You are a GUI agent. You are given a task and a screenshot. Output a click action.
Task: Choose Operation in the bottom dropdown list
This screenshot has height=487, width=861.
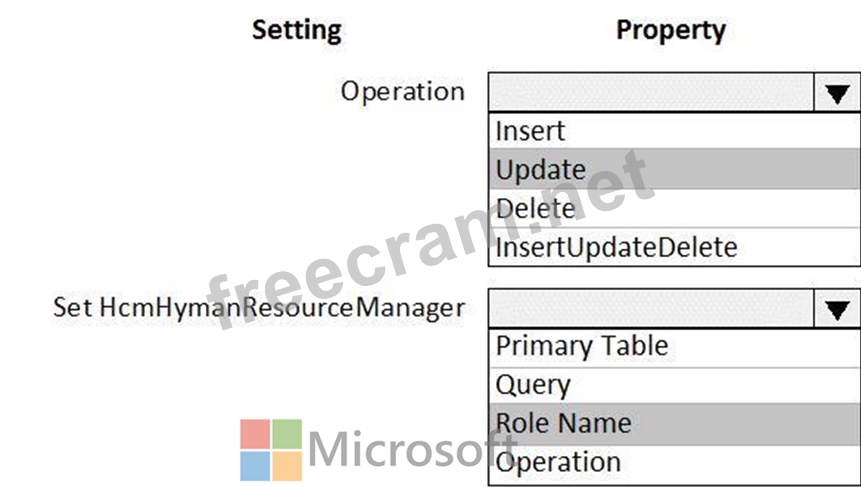pos(558,462)
